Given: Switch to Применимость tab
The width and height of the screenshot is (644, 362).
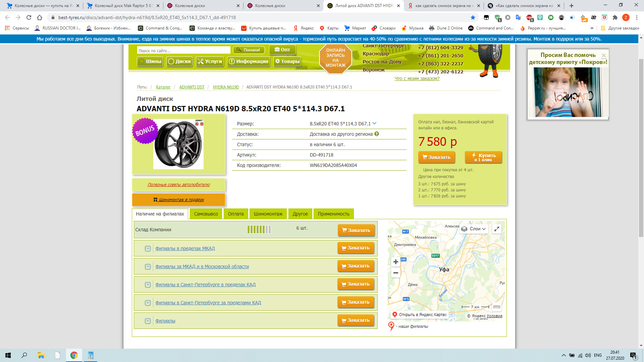Looking at the screenshot, I should (x=334, y=214).
